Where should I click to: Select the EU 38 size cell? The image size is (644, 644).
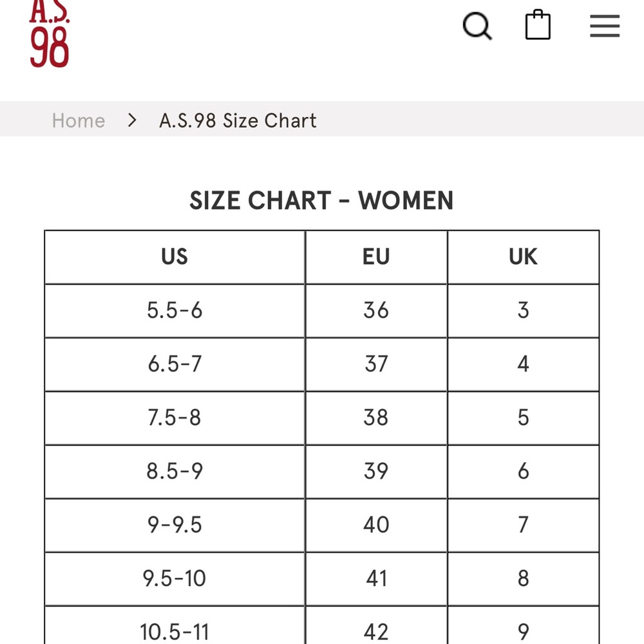point(376,417)
